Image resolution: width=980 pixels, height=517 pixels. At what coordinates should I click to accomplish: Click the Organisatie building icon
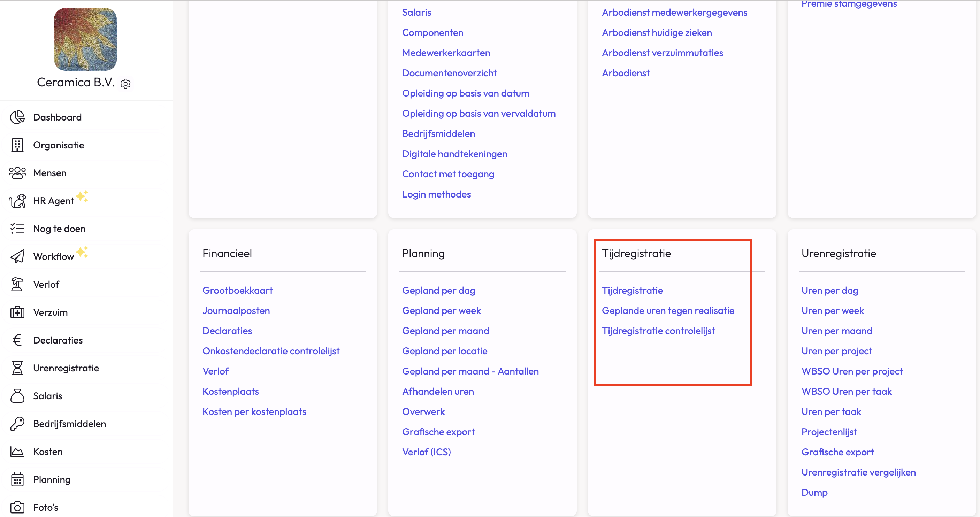point(17,145)
